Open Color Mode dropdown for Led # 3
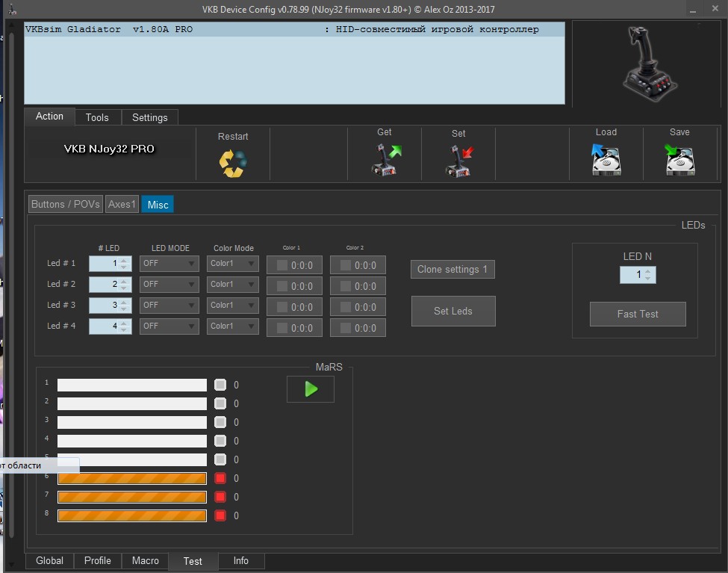Screen dimensions: 728x573 [x=233, y=306]
